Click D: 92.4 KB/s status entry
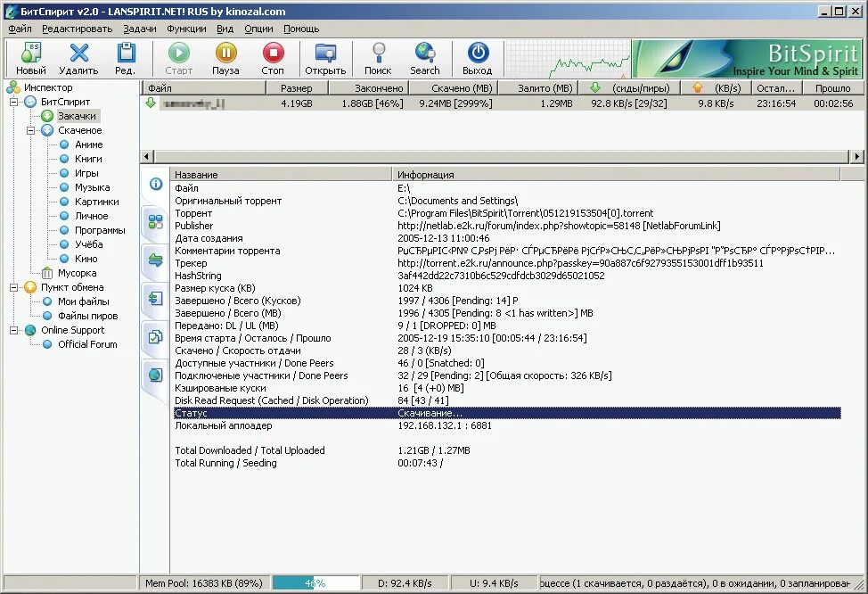 click(405, 583)
